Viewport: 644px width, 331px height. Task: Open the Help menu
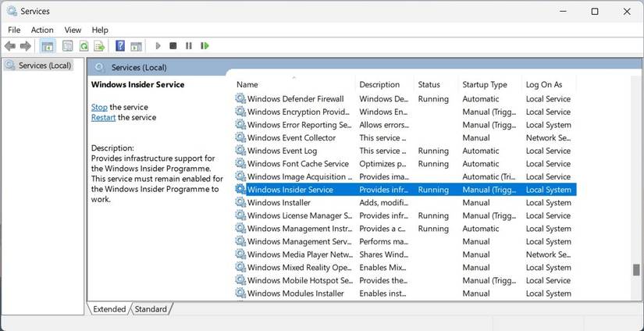(x=100, y=30)
